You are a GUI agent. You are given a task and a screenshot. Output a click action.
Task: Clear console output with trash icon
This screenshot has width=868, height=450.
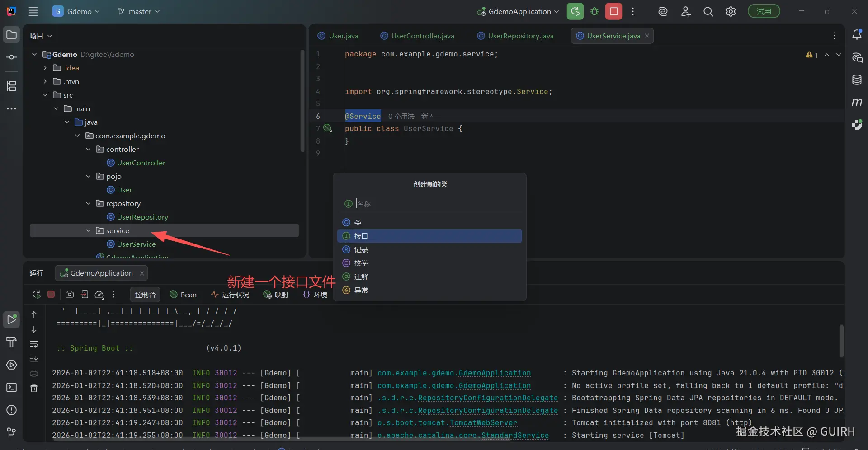pyautogui.click(x=34, y=388)
